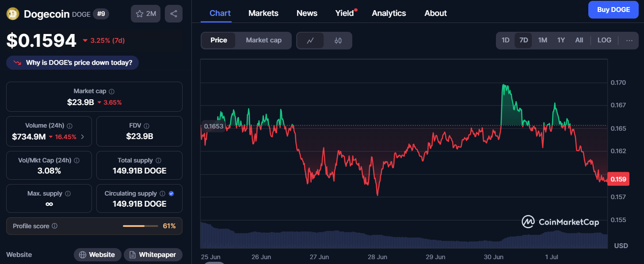Switch to line chart icon
644x264 pixels.
(310, 41)
